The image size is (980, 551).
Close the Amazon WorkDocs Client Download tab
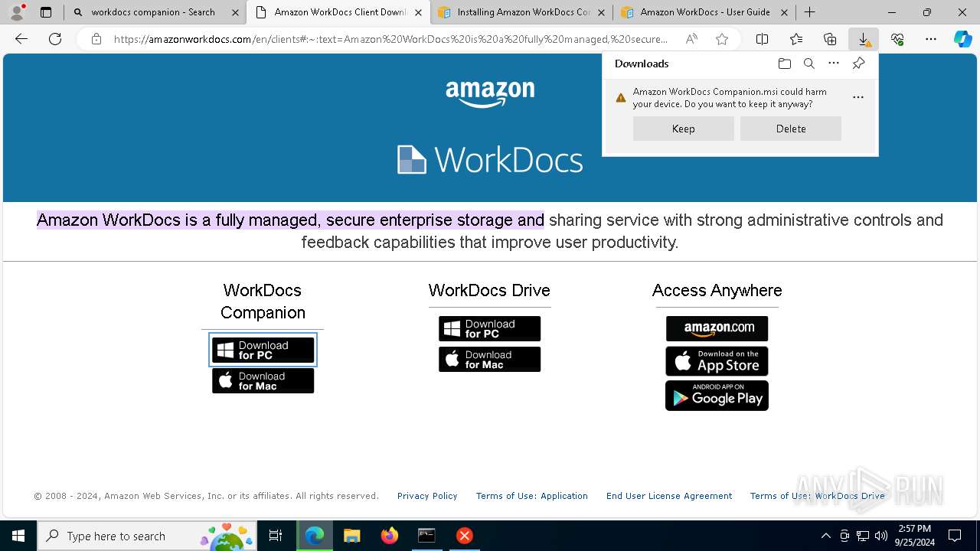[x=418, y=12]
